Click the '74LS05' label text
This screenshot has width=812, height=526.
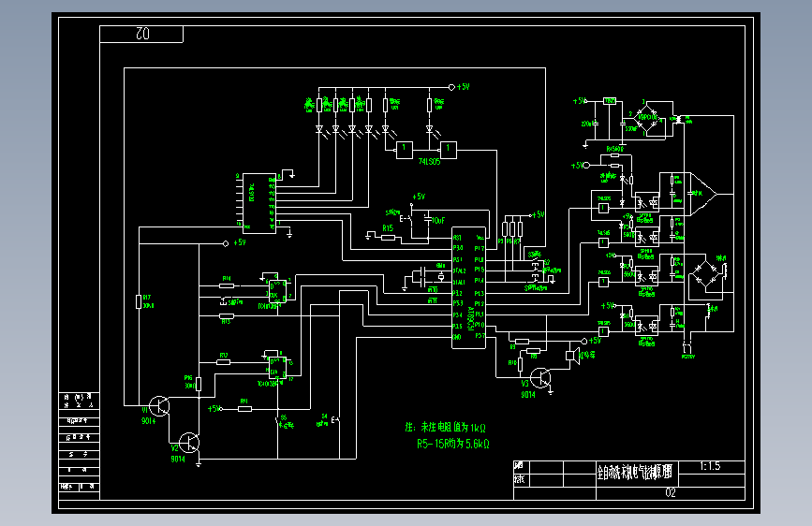(429, 162)
